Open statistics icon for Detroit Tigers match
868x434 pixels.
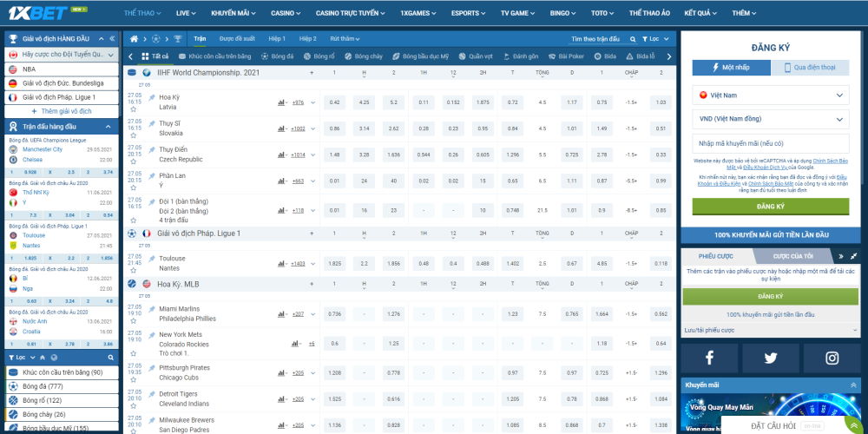[x=281, y=399]
